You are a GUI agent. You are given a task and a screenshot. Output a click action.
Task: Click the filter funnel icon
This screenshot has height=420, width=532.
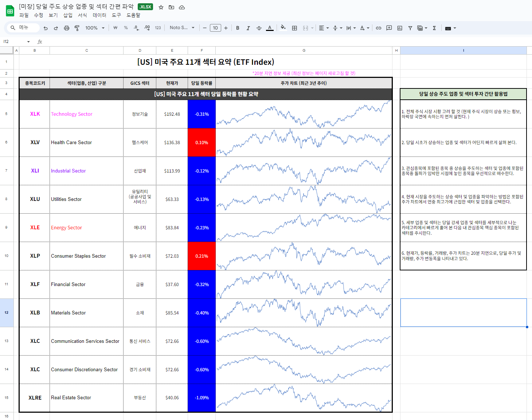coord(410,28)
